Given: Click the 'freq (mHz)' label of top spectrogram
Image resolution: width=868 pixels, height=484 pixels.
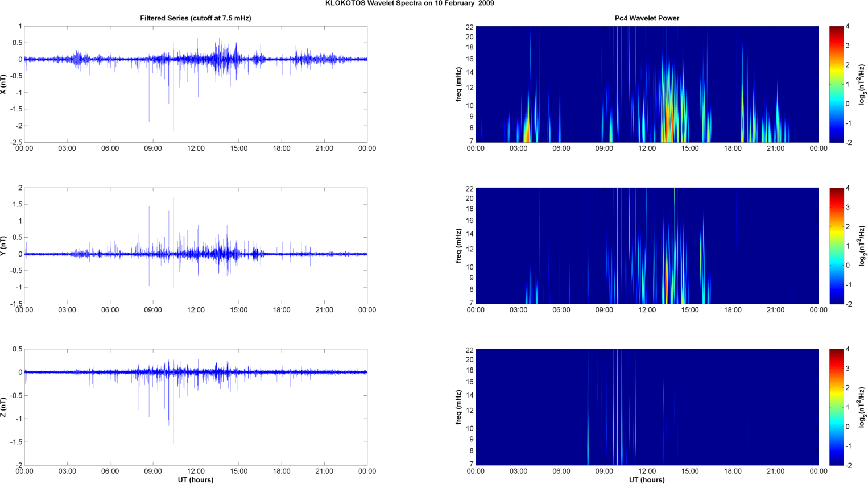Looking at the screenshot, I should coord(458,84).
